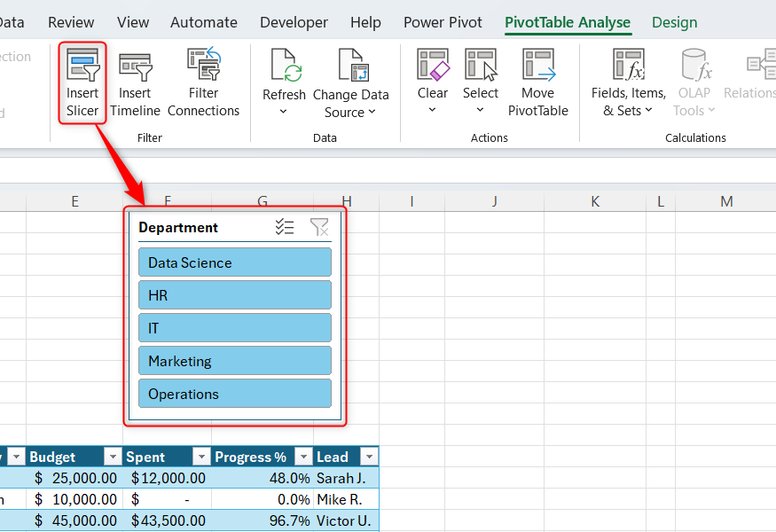Open the Automate tab
776x532 pixels.
point(204,22)
